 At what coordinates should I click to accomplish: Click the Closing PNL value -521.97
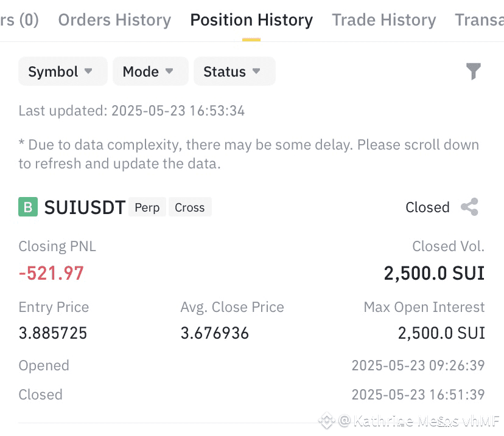(51, 273)
